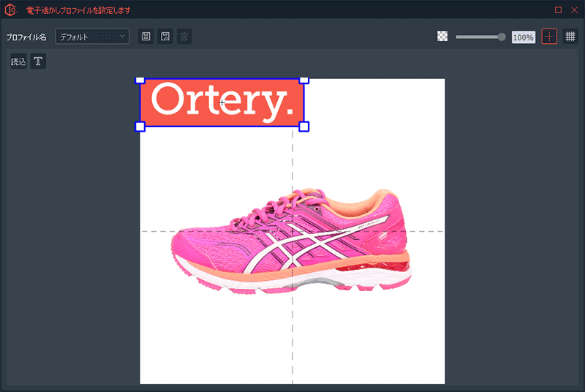Image resolution: width=585 pixels, height=392 pixels.
Task: Click the 読込 load image button
Action: [18, 62]
